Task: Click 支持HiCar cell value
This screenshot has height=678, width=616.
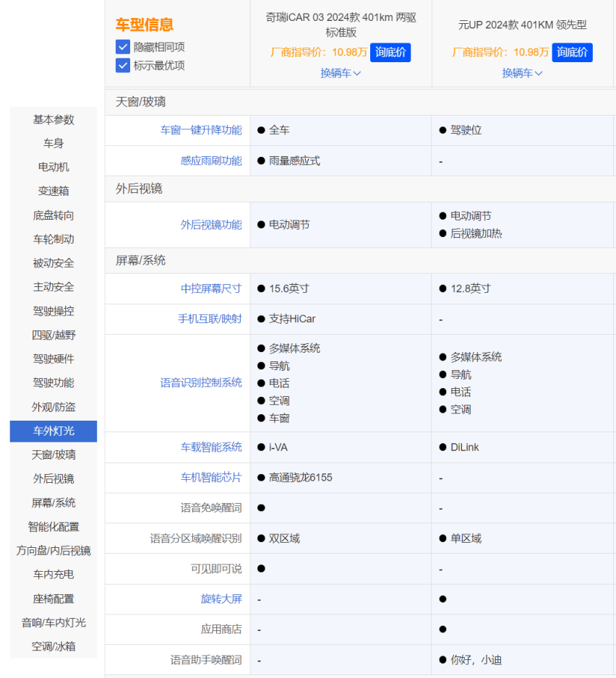Action: 292,319
